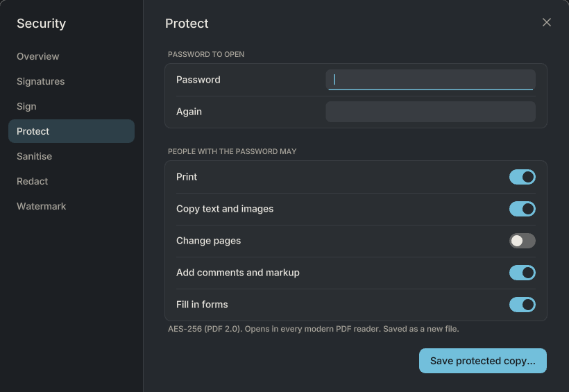The image size is (569, 392).
Task: Click the Add comments and markup label
Action: tap(238, 273)
